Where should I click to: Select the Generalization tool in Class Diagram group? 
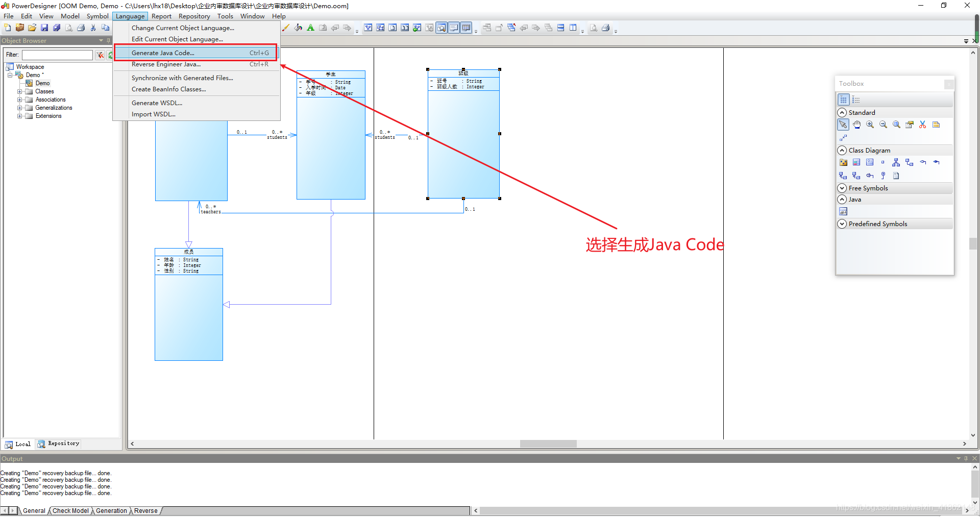[x=896, y=162]
